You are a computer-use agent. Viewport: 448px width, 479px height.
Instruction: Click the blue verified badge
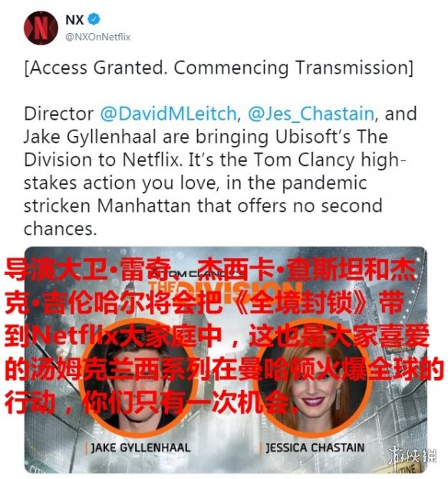coord(94,19)
